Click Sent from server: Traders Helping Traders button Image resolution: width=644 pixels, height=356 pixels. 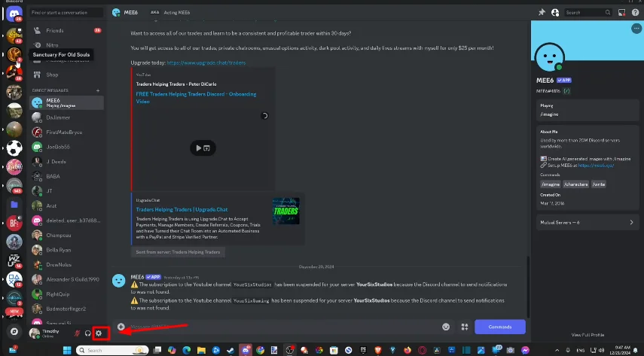pyautogui.click(x=178, y=252)
